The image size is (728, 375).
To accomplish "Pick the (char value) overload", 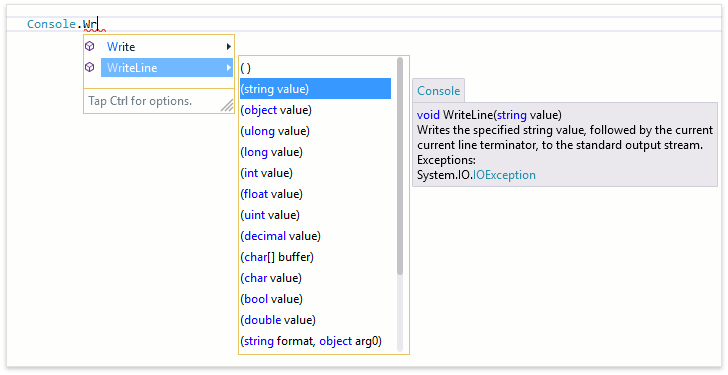I will pos(316,278).
